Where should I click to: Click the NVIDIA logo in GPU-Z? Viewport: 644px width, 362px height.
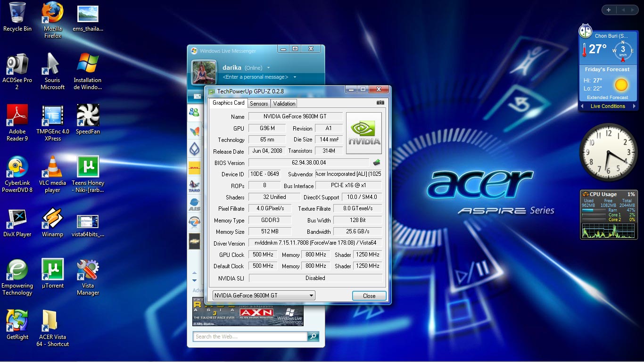tap(364, 133)
